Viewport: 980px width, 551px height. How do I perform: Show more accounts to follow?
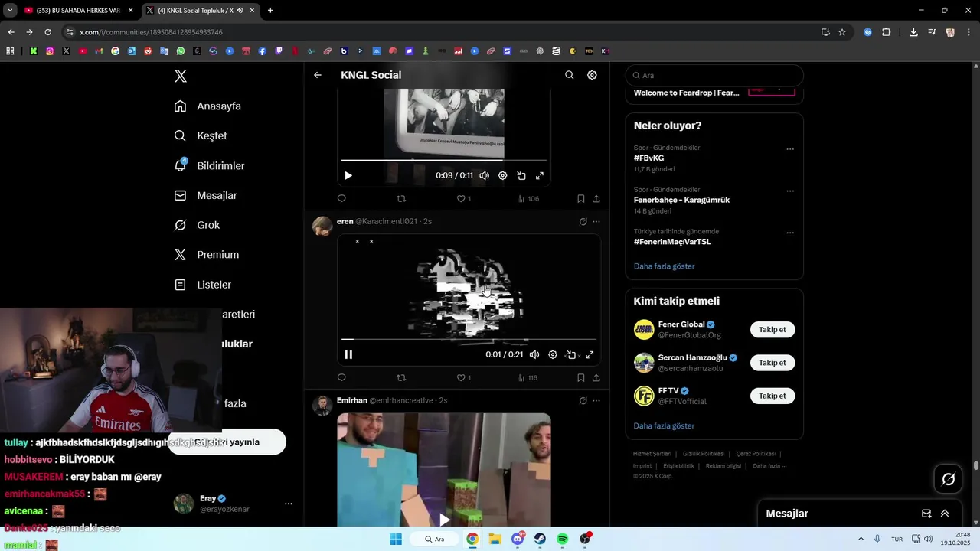664,425
